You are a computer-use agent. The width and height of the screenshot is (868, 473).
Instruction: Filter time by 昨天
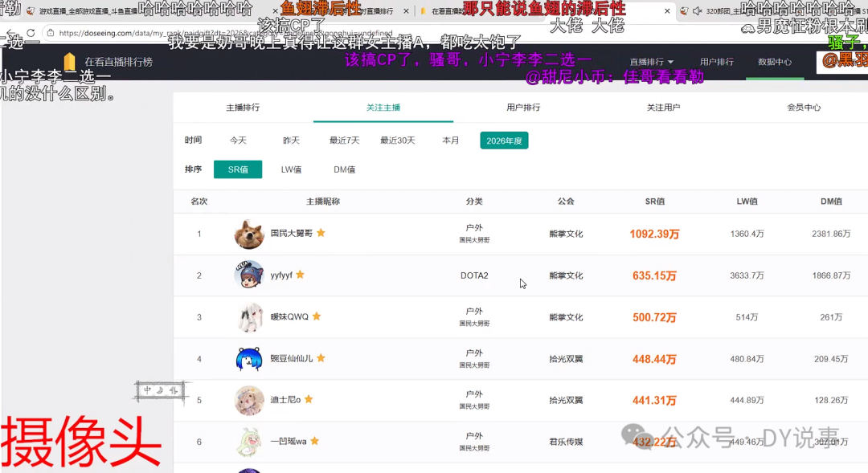(291, 141)
